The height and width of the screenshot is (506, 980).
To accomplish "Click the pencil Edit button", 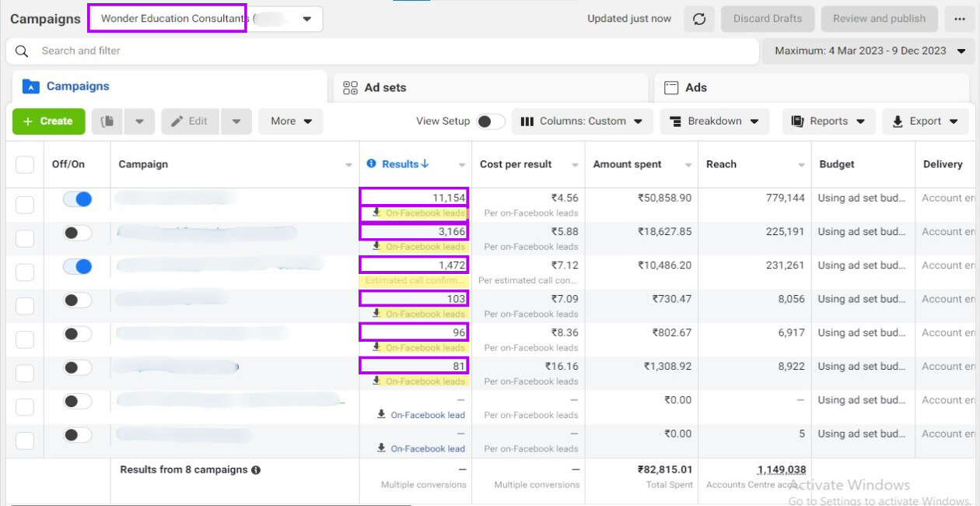I will coord(190,121).
